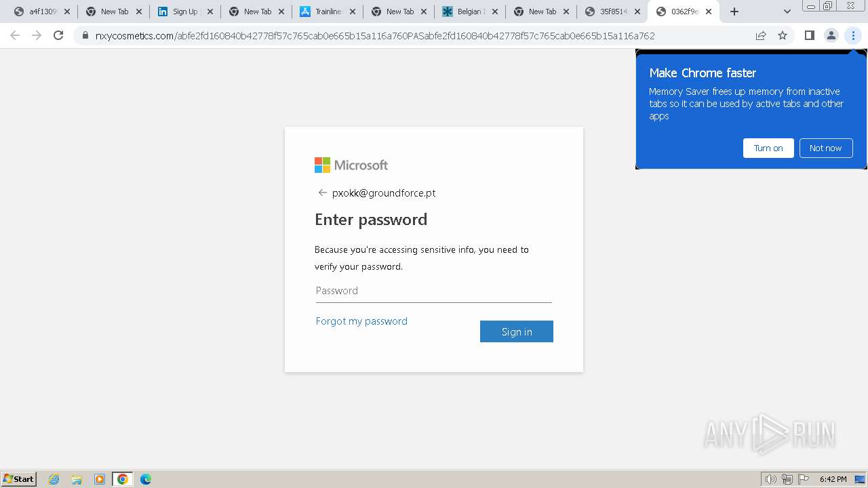
Task: Open Microsoft Edge from the taskbar
Action: click(146, 479)
